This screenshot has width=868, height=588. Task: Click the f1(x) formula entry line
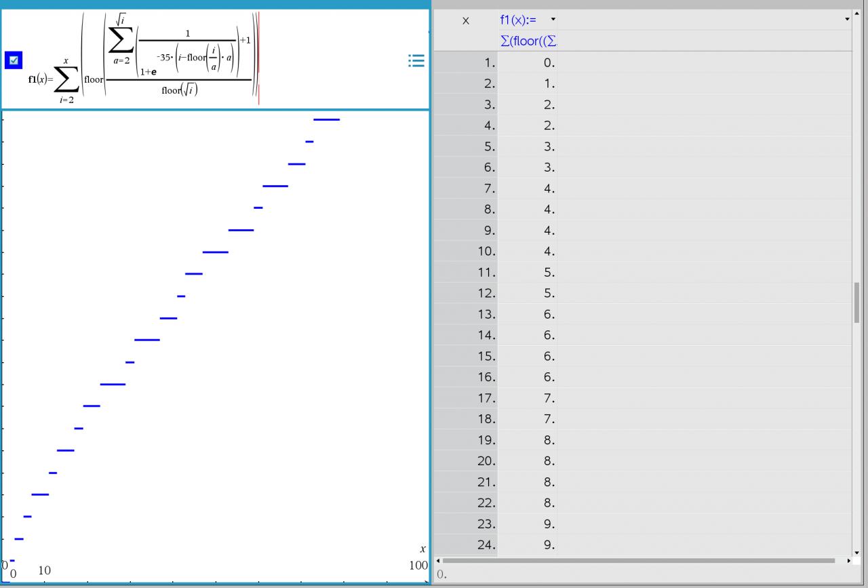tap(216, 60)
